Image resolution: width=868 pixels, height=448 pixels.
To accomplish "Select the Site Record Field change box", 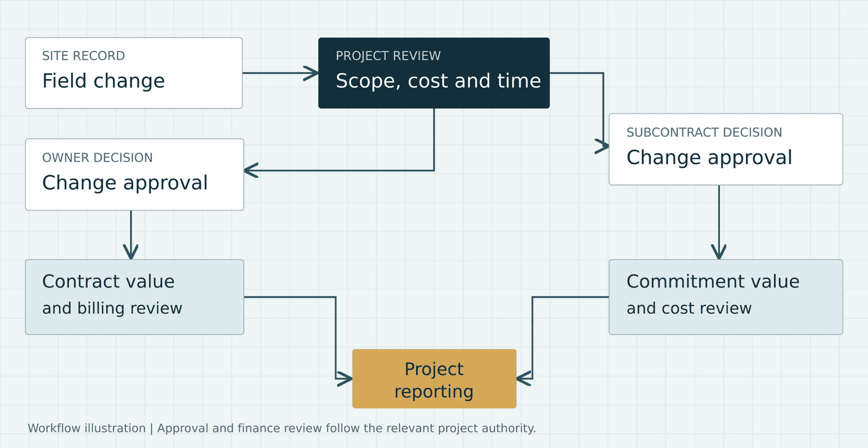I will [134, 73].
